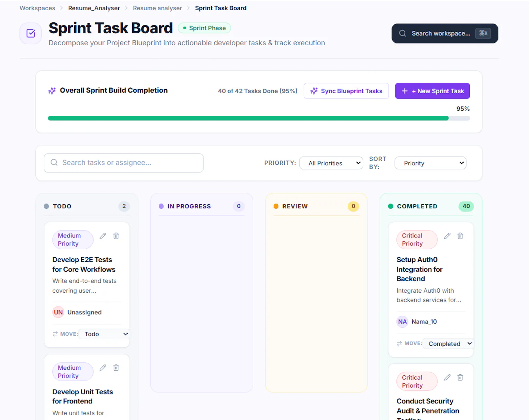
Task: Click the 40 of 42 Tasks Done text
Action: tap(258, 91)
